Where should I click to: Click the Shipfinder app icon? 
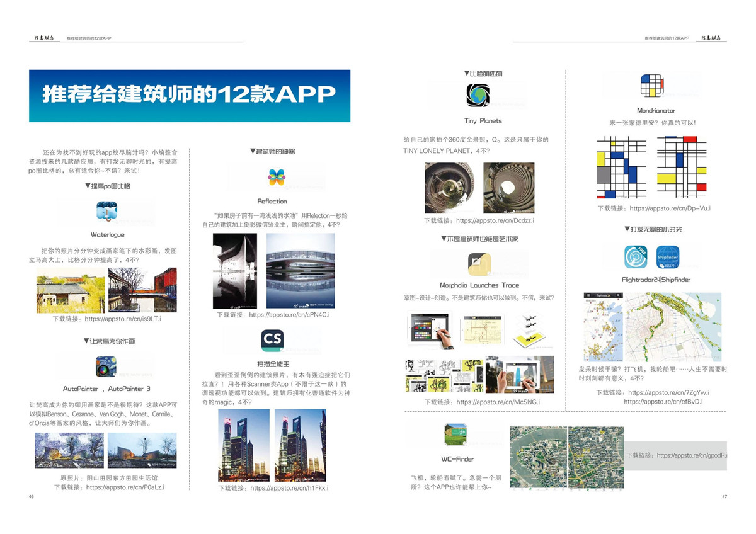(668, 256)
